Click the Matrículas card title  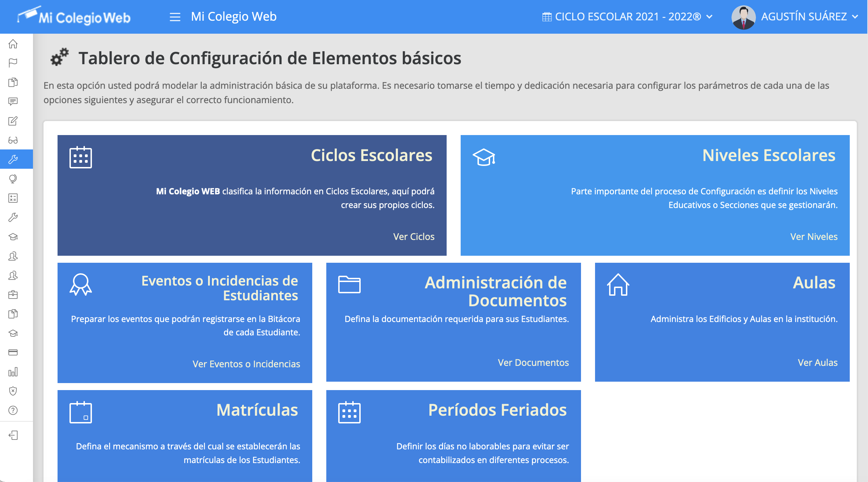point(257,410)
